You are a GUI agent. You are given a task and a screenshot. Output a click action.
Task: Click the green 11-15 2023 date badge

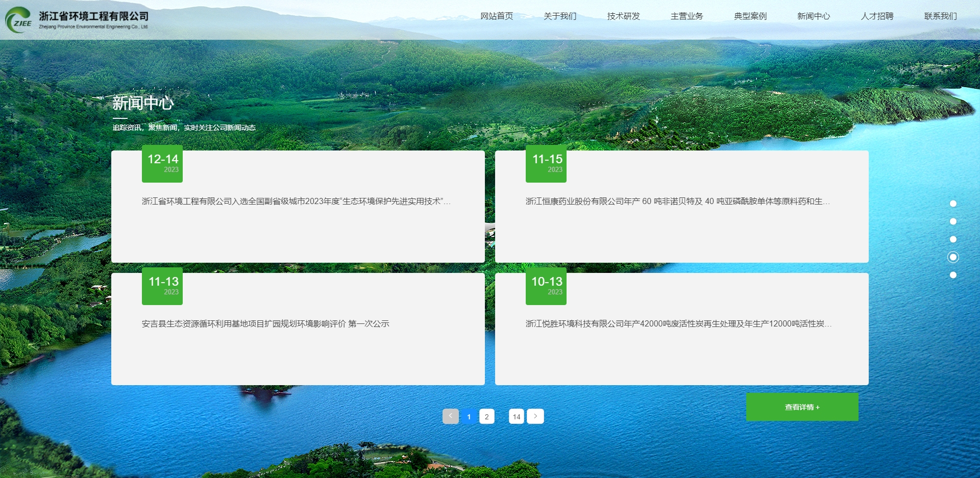(x=546, y=164)
